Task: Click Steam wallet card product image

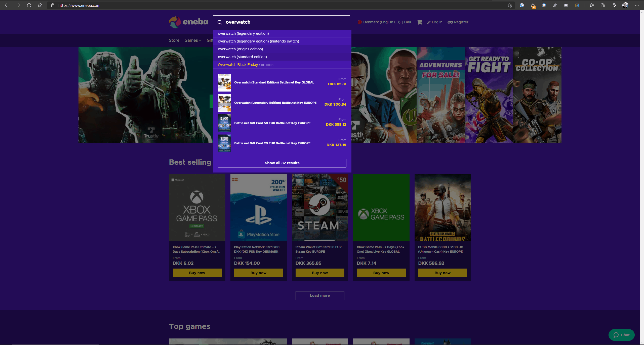Action: (320, 208)
